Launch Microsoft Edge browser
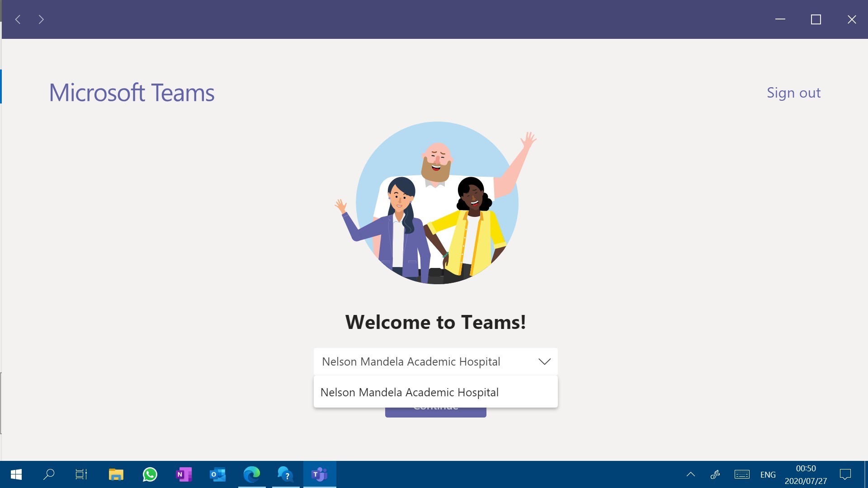 click(x=251, y=474)
